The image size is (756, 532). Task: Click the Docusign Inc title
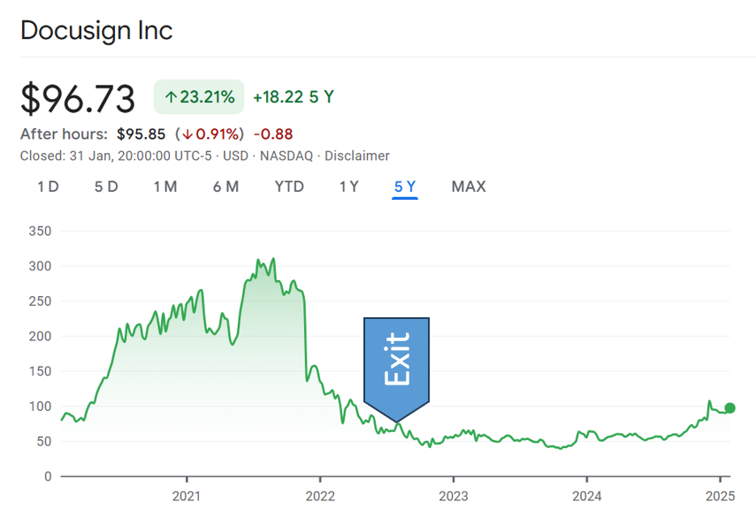click(x=96, y=30)
